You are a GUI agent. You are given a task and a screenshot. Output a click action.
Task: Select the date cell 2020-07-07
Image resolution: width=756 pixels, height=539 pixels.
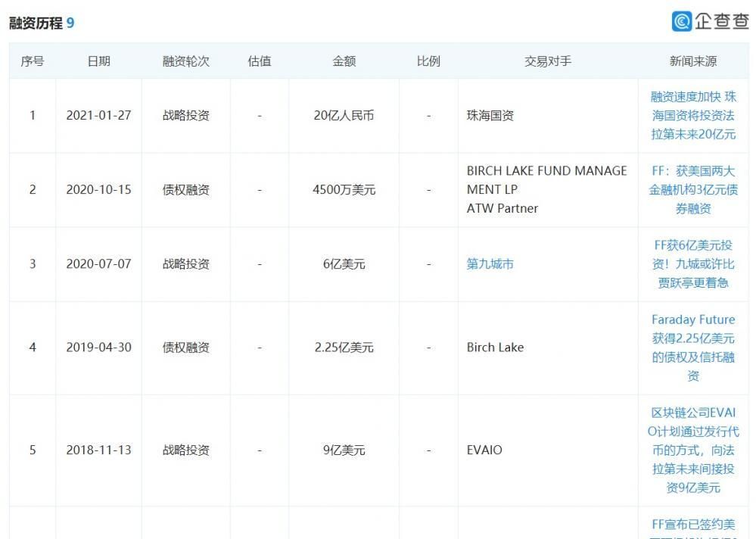click(99, 263)
